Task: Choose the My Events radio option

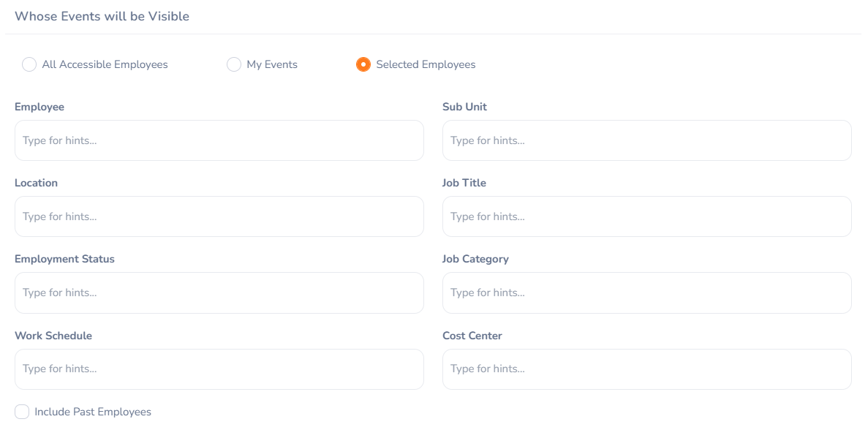Action: coord(234,64)
